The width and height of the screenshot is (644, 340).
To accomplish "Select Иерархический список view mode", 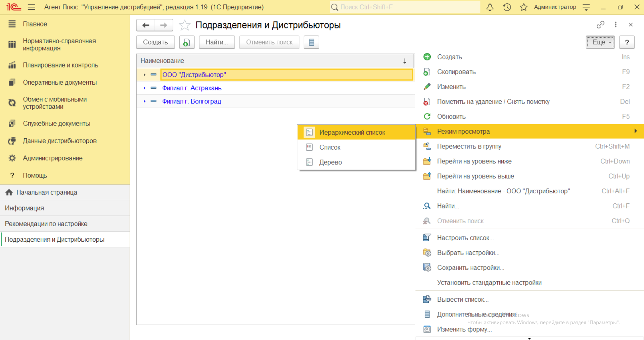I will [x=352, y=132].
